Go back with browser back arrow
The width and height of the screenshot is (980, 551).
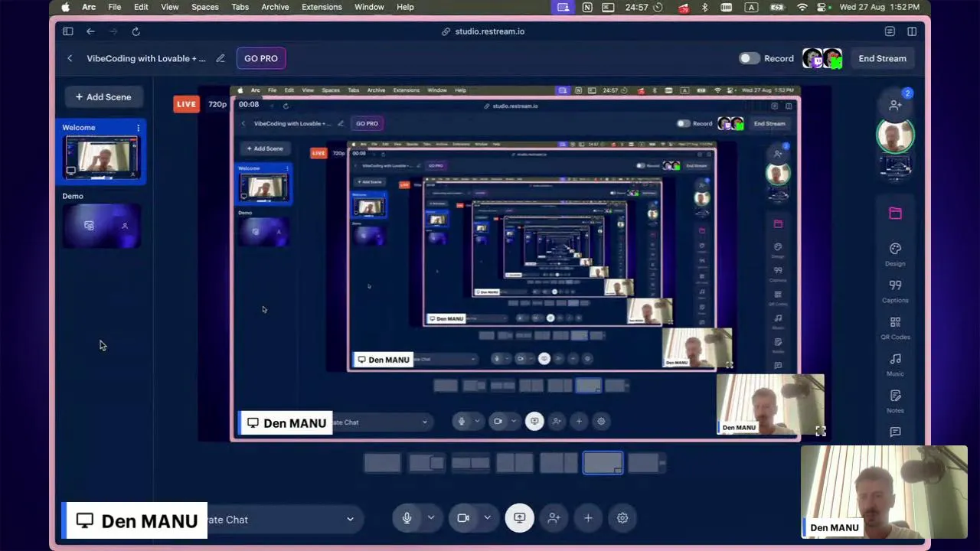point(90,31)
